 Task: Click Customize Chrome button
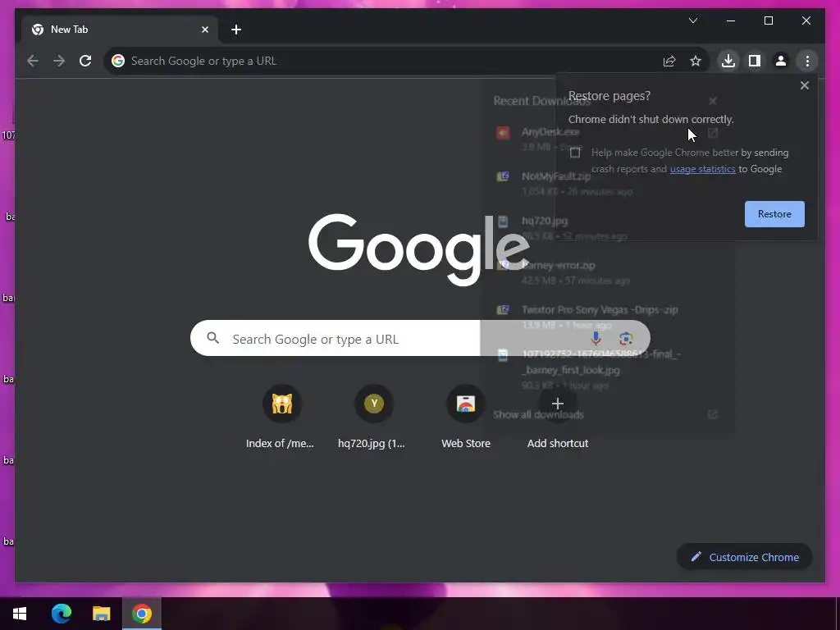(744, 557)
